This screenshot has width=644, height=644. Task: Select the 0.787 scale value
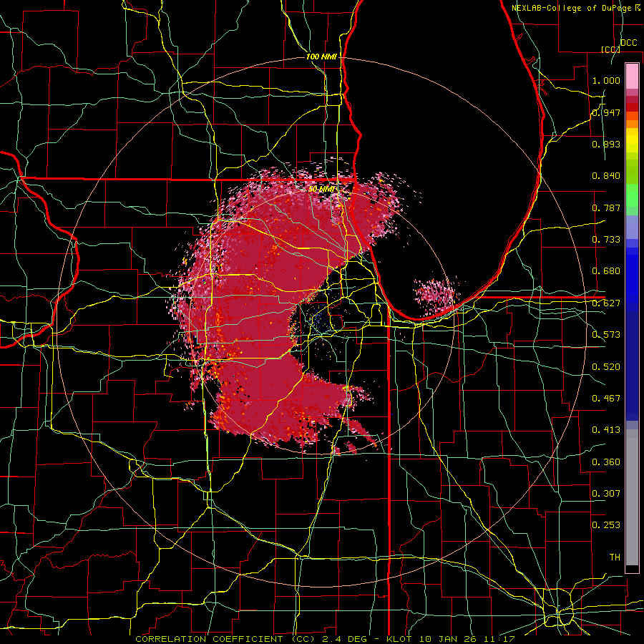tap(606, 208)
